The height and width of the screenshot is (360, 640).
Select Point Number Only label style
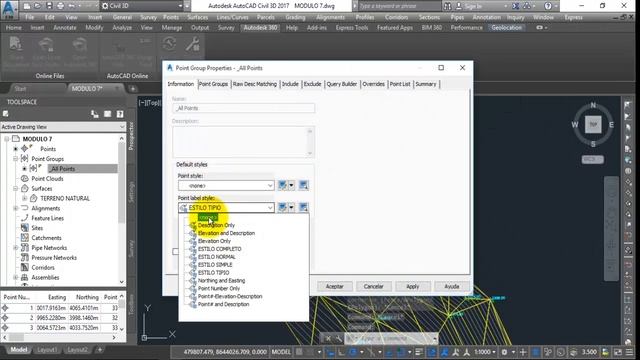219,289
